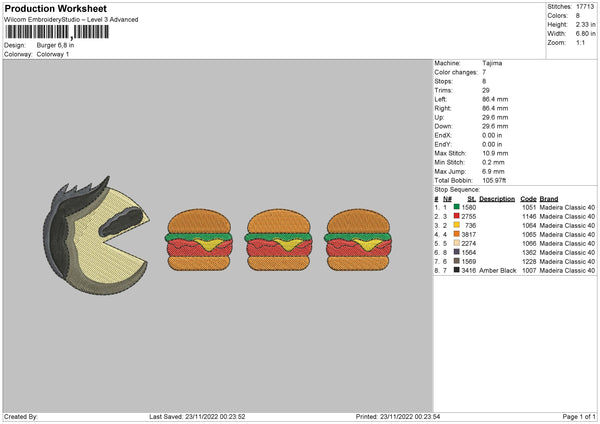Click the Zoom value 1:1
The height and width of the screenshot is (424, 600).
point(580,42)
